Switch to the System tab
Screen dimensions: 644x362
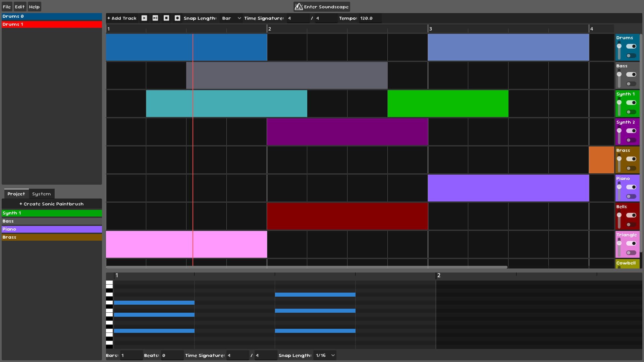(x=41, y=194)
